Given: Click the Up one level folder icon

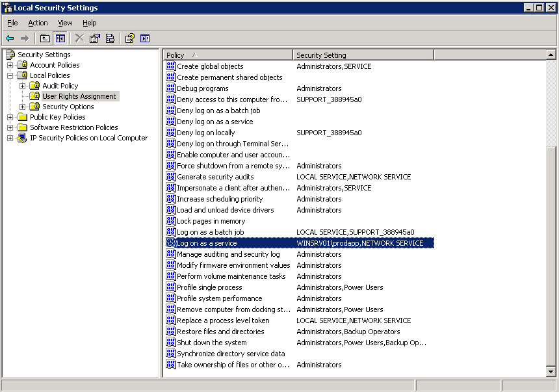Looking at the screenshot, I should (x=45, y=38).
